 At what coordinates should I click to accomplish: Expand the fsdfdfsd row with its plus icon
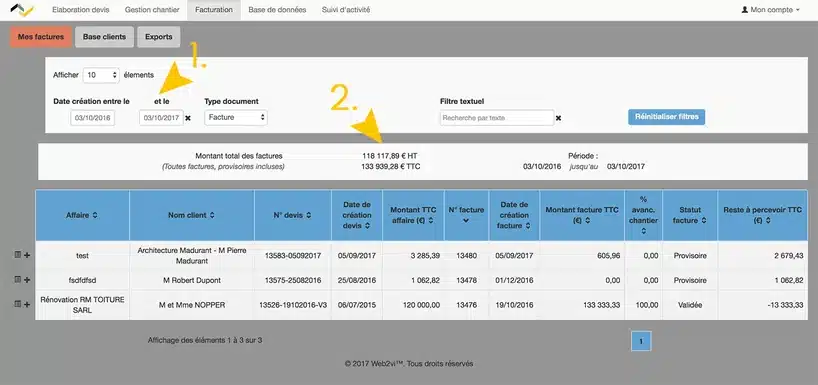27,280
